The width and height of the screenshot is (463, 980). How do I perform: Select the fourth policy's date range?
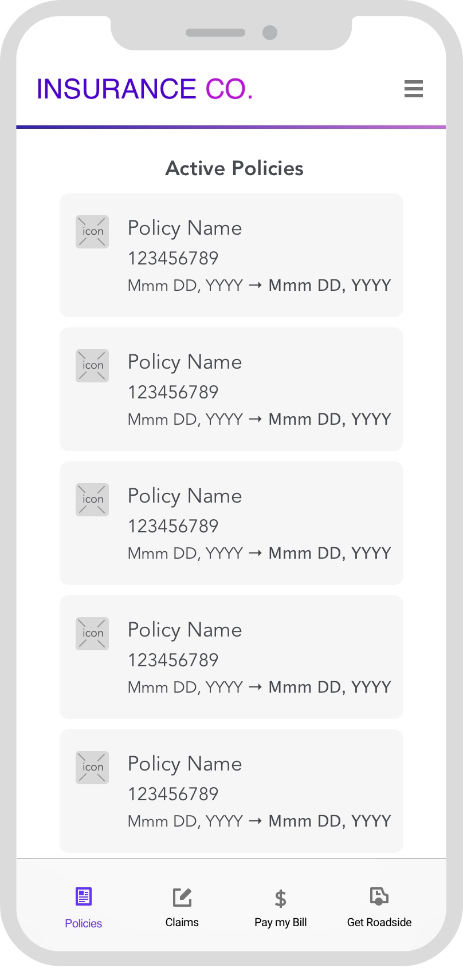pos(259,687)
